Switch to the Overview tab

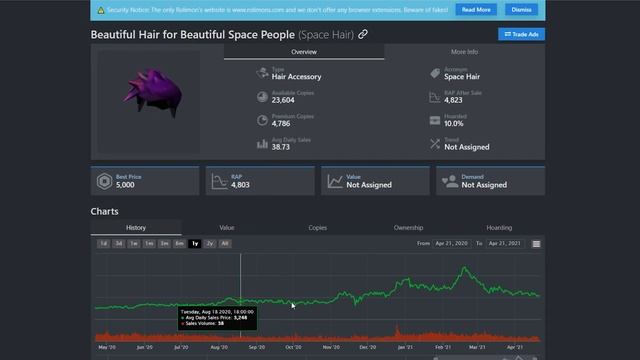tap(304, 52)
